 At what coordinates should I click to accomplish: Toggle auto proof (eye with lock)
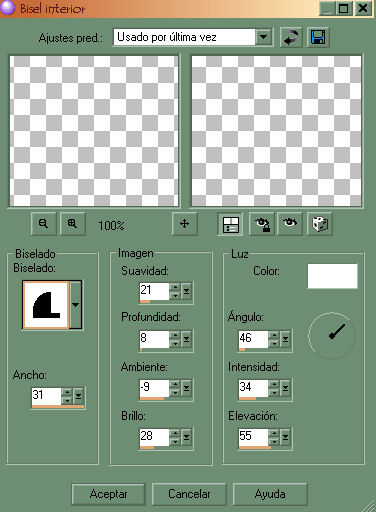tap(262, 224)
